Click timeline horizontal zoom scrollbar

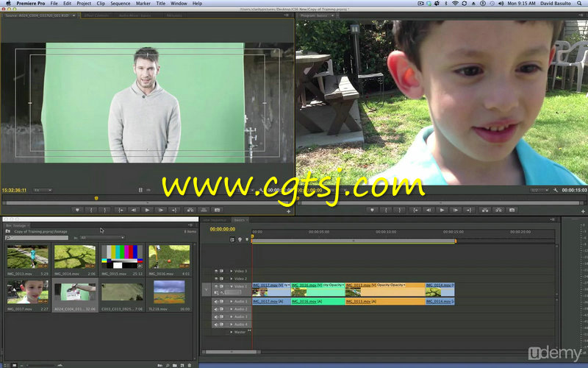point(232,352)
